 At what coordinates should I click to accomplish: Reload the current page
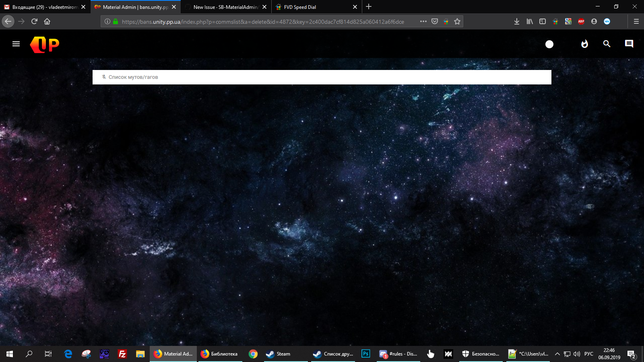tap(34, 21)
